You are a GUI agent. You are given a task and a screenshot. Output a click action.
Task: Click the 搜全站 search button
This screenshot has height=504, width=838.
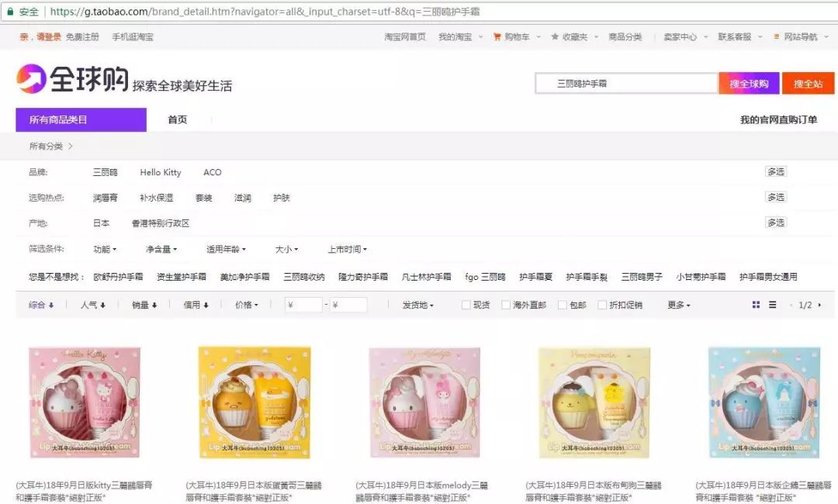pos(808,83)
